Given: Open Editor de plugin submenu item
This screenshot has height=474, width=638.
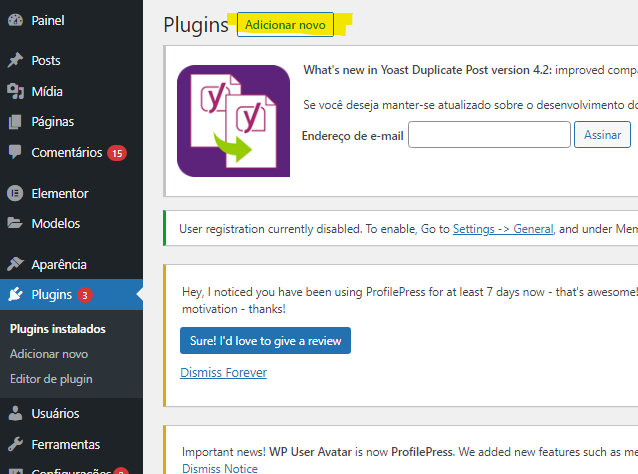Looking at the screenshot, I should pyautogui.click(x=51, y=379).
